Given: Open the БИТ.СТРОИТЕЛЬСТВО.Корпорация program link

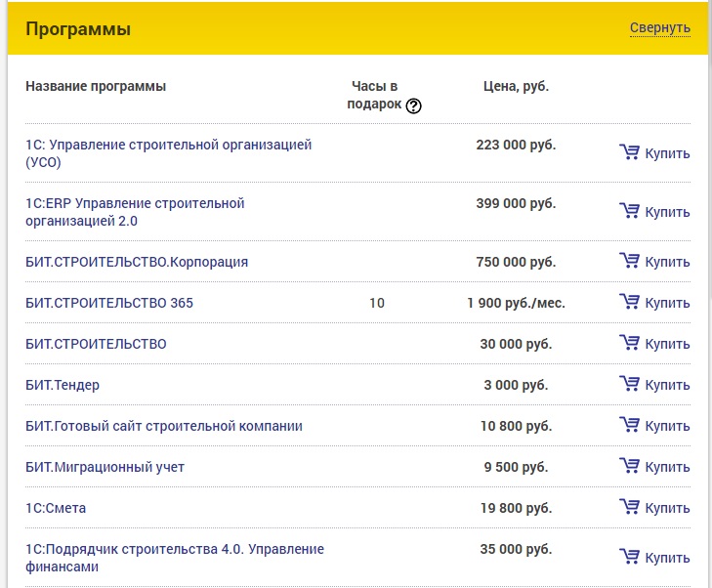Looking at the screenshot, I should click(x=137, y=262).
